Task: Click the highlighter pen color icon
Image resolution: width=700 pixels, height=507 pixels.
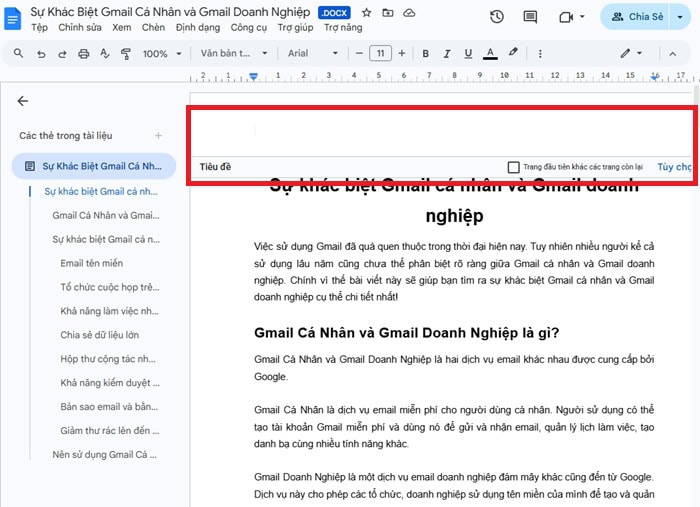Action: click(513, 53)
